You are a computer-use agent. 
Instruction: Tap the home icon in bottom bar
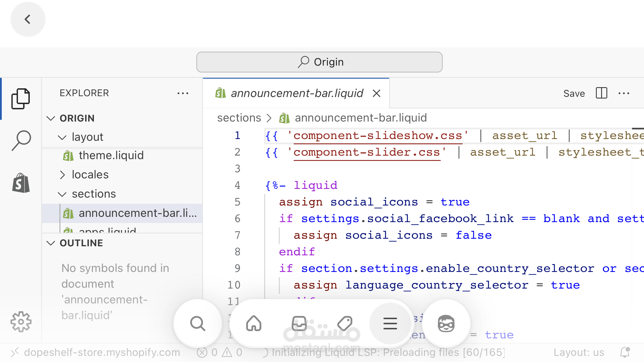point(254,324)
